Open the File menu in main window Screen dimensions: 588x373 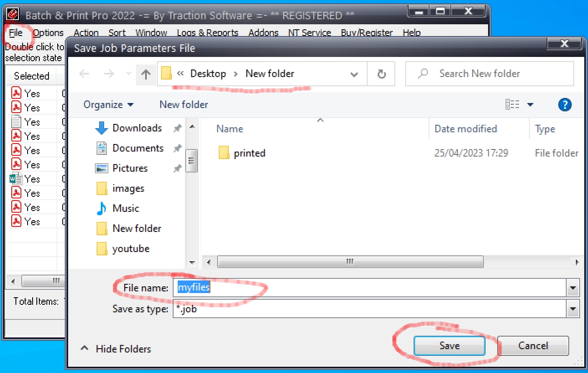16,33
